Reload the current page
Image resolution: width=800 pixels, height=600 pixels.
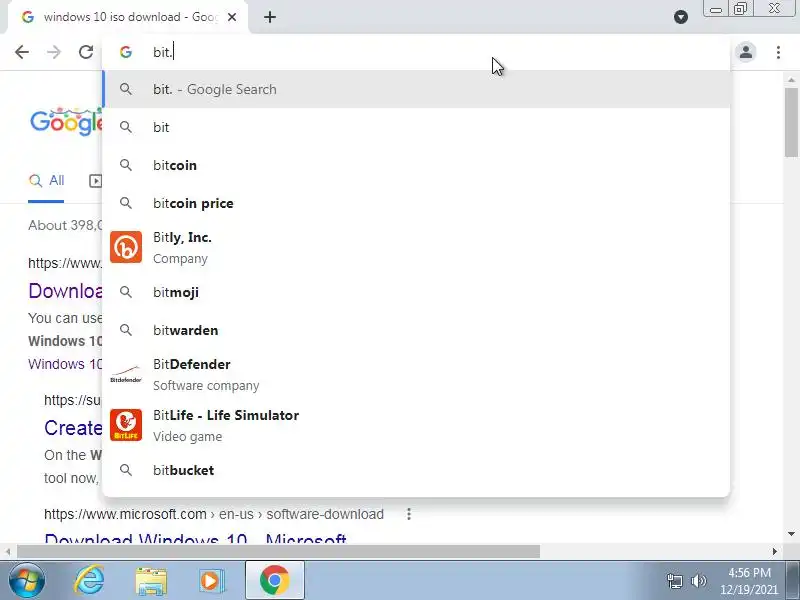[86, 52]
